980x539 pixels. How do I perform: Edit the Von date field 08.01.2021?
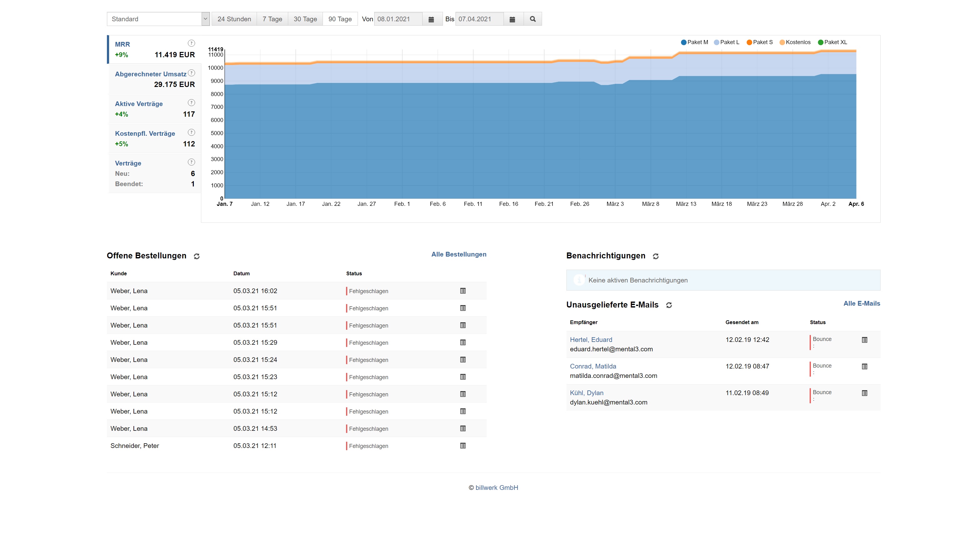click(x=398, y=19)
